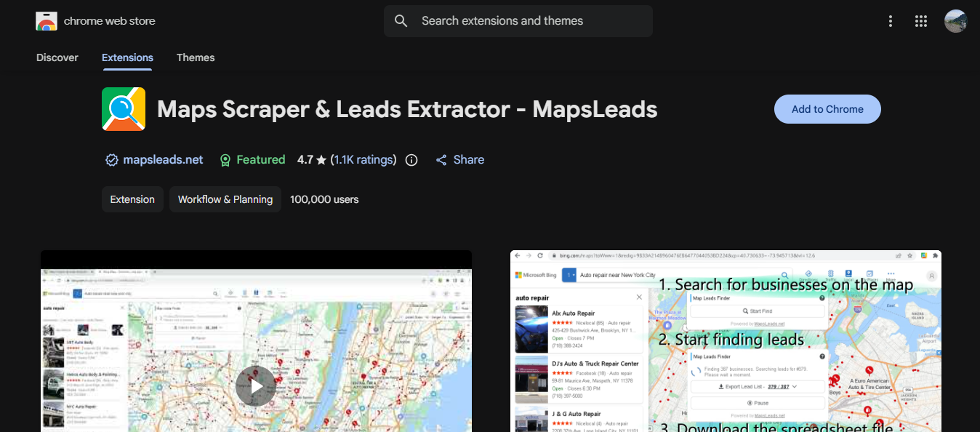This screenshot has height=432, width=980.
Task: Click the Featured label text
Action: (261, 160)
